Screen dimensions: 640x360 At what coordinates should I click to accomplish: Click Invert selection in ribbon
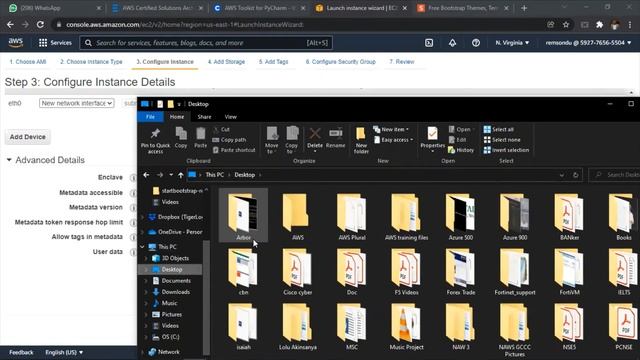506,150
